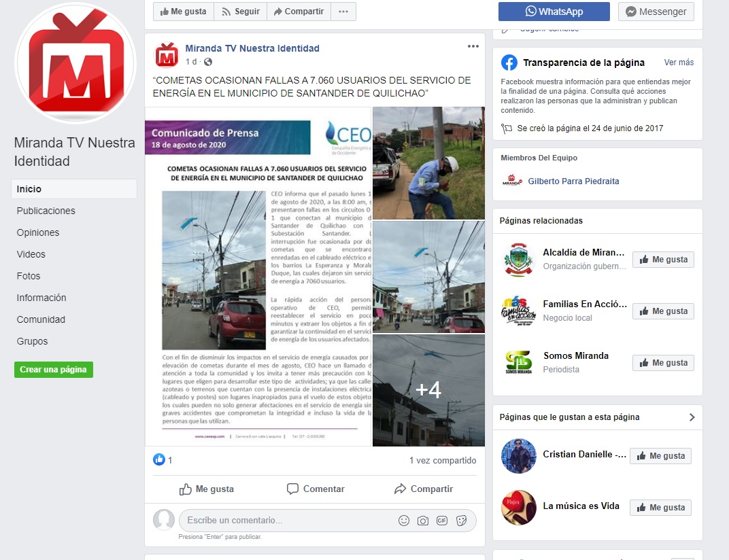
Task: Click the Seguir button
Action: point(240,12)
